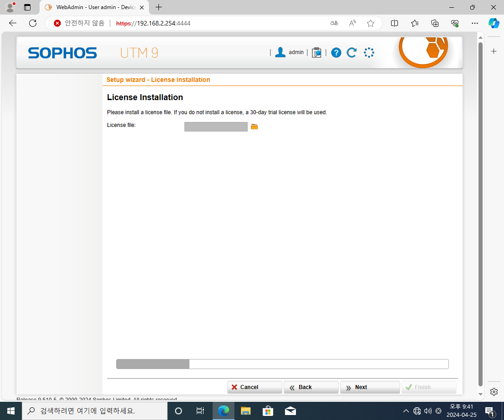Click the sidebar plus customize button
The width and height of the screenshot is (504, 420).
pos(494,51)
